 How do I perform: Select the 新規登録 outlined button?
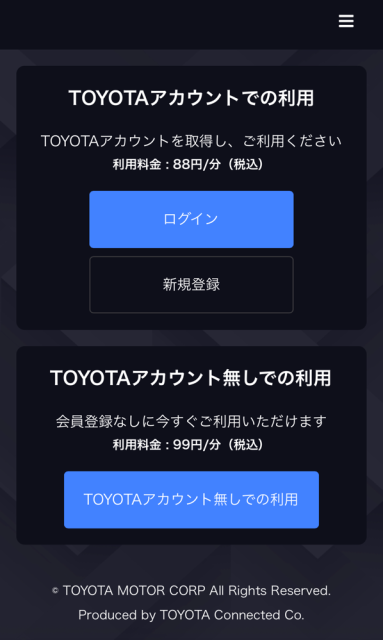coord(191,284)
